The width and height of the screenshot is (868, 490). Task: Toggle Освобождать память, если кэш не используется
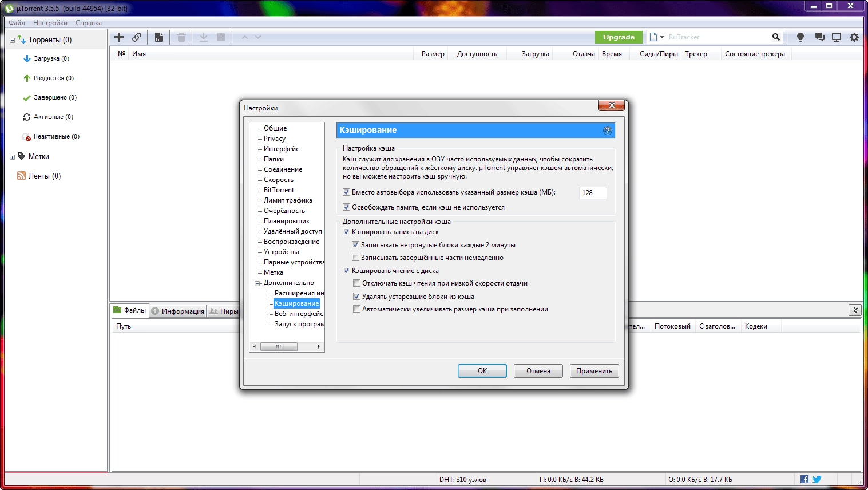346,207
